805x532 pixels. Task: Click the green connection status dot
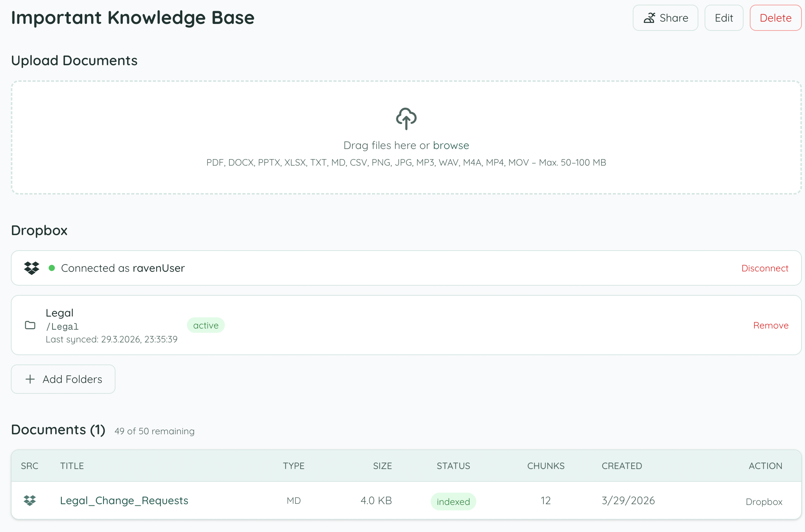[x=52, y=268]
